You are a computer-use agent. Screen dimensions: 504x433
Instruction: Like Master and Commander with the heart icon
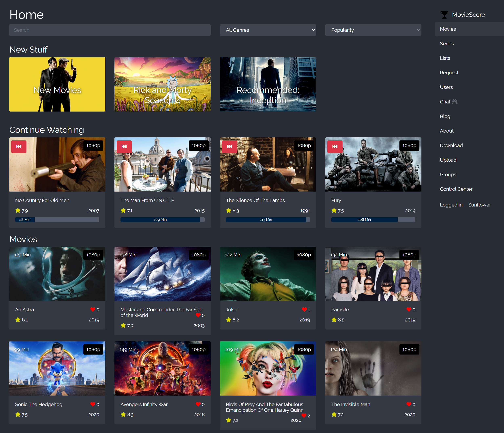tap(198, 315)
